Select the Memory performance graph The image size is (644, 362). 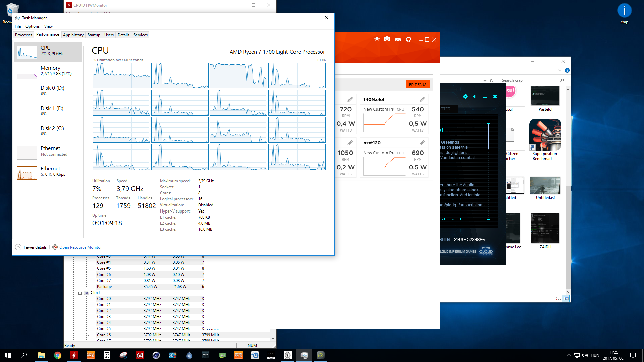pos(48,72)
